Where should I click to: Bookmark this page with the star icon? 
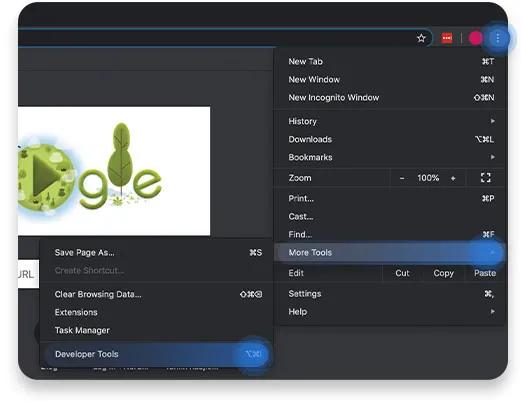(421, 38)
